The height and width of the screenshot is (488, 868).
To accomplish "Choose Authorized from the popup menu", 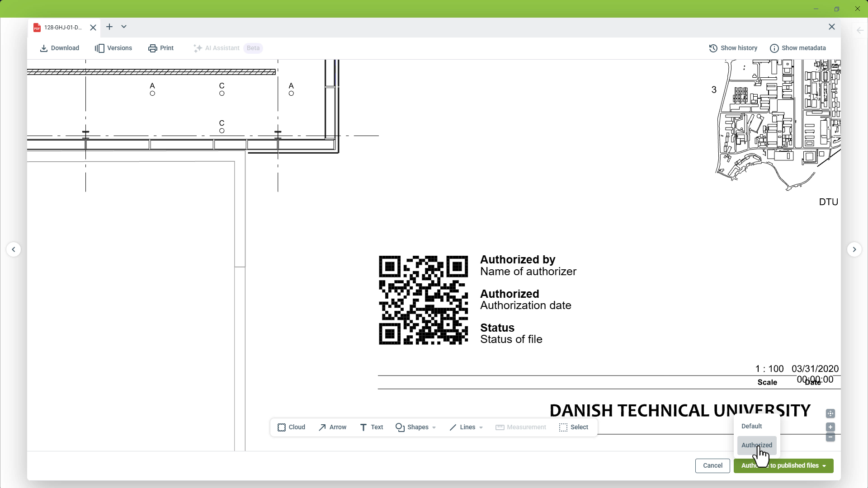I will coord(757,445).
